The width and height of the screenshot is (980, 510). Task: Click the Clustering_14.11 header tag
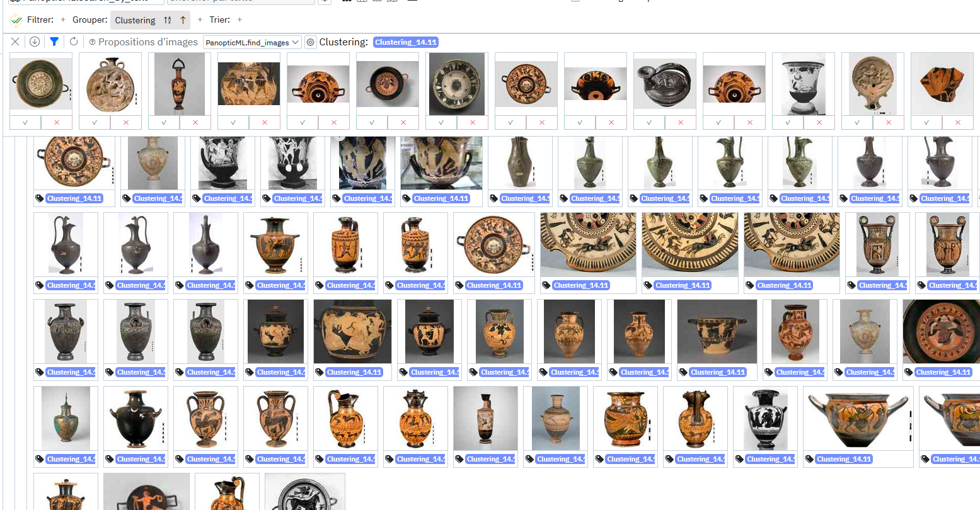pyautogui.click(x=405, y=42)
